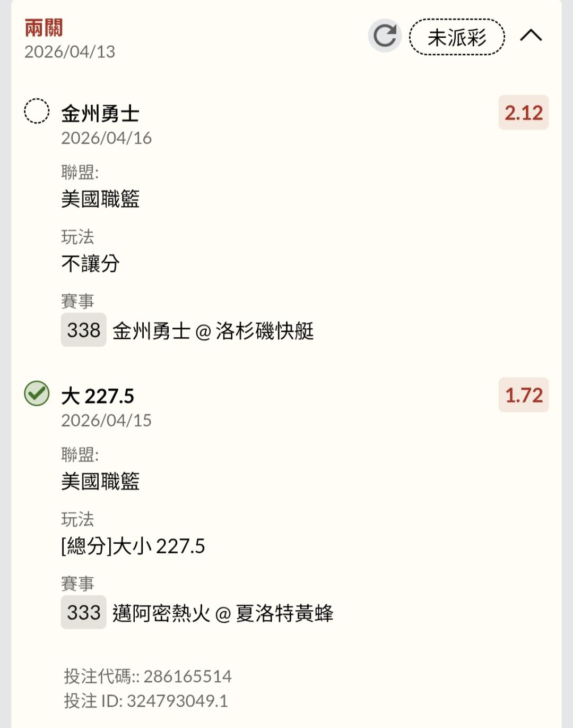The width and height of the screenshot is (573, 728).
Task: Tap the 兩關 parlay heading
Action: pos(44,28)
